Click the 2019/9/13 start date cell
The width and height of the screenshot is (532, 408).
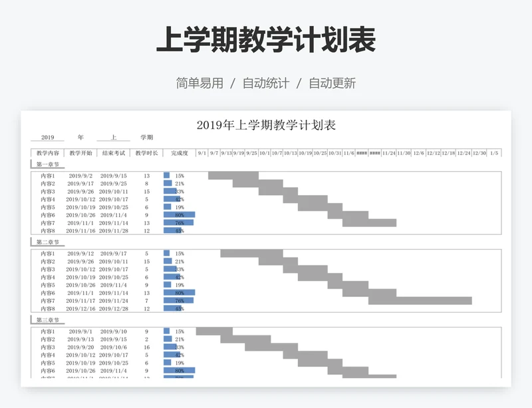click(x=80, y=339)
